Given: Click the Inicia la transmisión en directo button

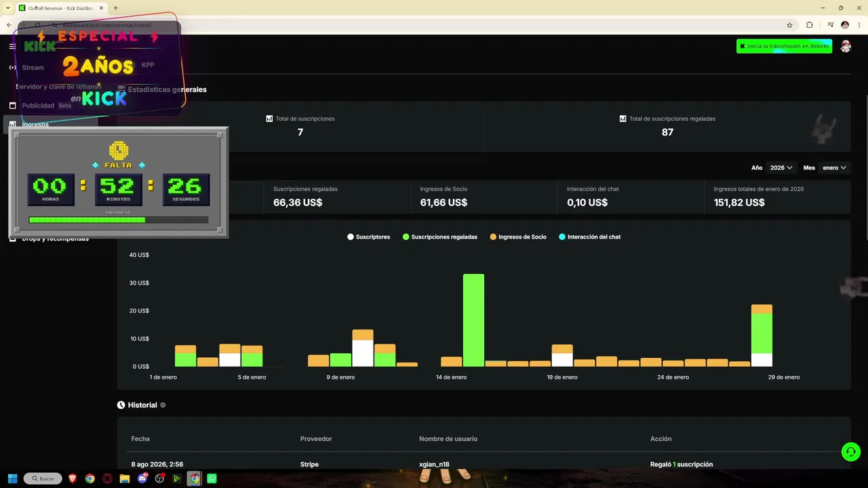Looking at the screenshot, I should click(x=784, y=46).
